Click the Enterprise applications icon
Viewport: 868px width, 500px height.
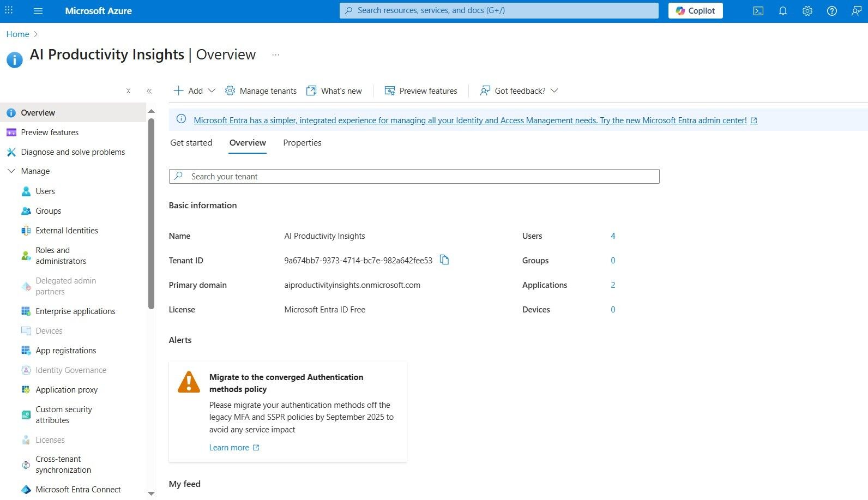click(x=26, y=311)
